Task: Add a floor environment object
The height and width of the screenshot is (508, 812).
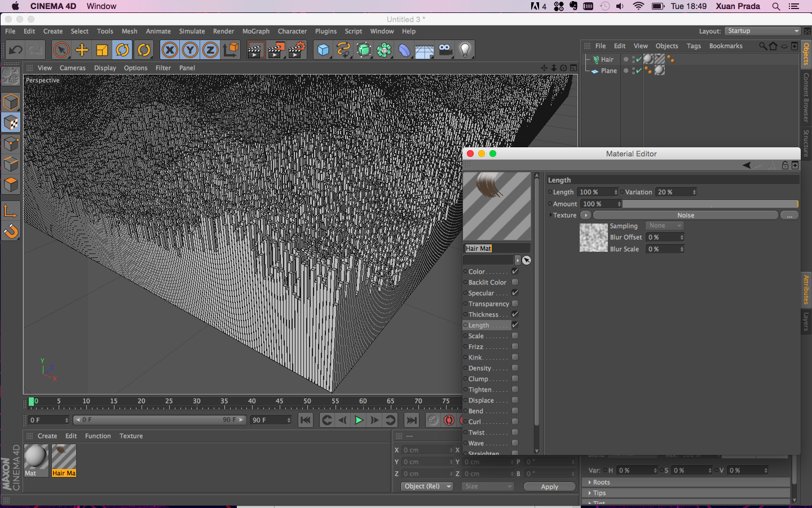Action: [425, 50]
